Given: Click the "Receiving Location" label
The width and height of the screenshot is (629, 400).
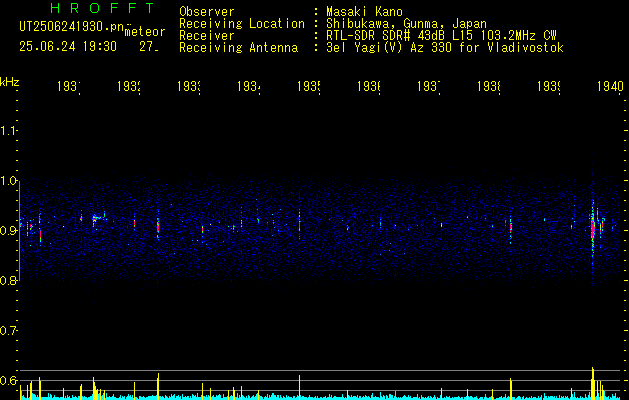Looking at the screenshot, I should 242,24.
